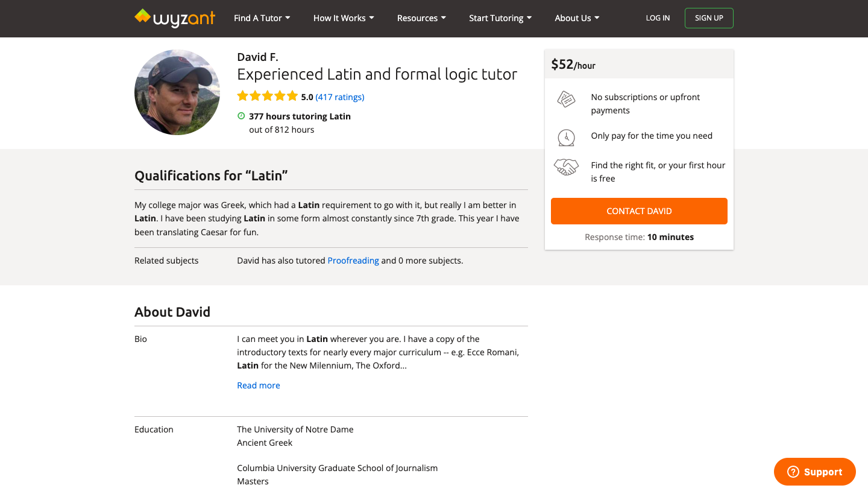This screenshot has height=494, width=868.
Task: Click the LOG IN link
Action: point(658,18)
